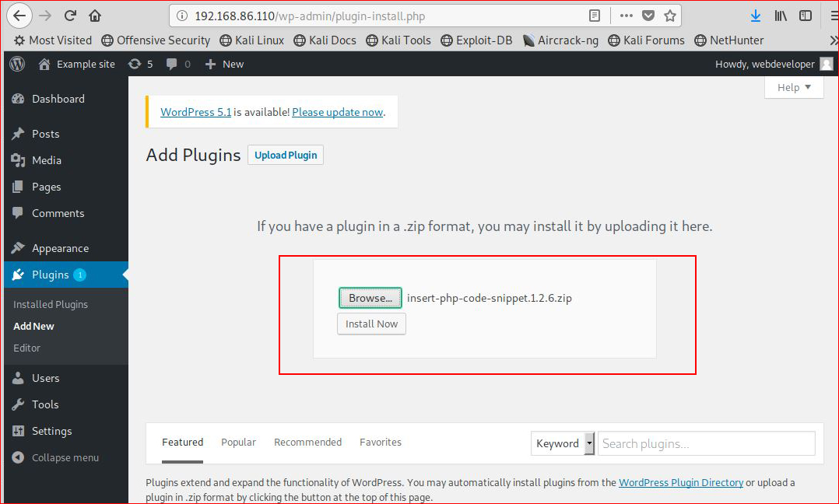
Task: Open the New content menu
Action: pyautogui.click(x=225, y=64)
